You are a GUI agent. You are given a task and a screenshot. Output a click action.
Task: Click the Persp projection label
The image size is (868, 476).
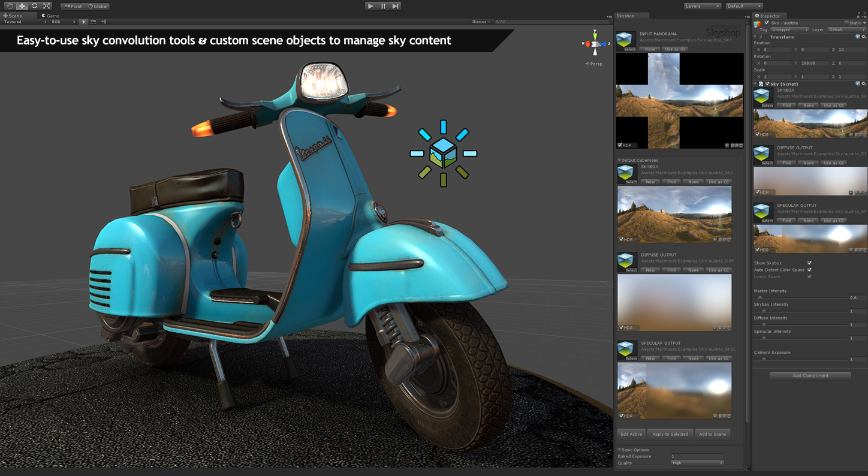(594, 64)
